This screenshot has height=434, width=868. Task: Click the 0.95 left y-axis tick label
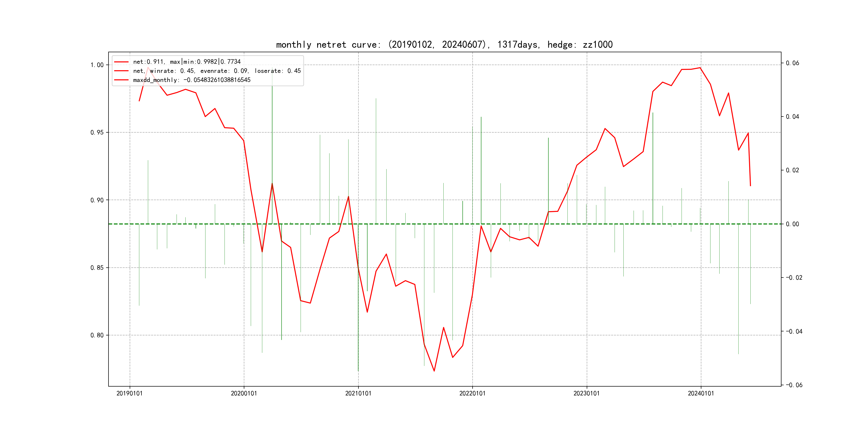[97, 132]
